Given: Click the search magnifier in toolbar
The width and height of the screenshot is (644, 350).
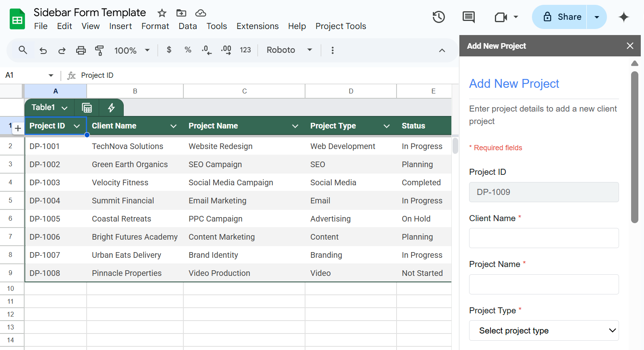Looking at the screenshot, I should pyautogui.click(x=23, y=50).
